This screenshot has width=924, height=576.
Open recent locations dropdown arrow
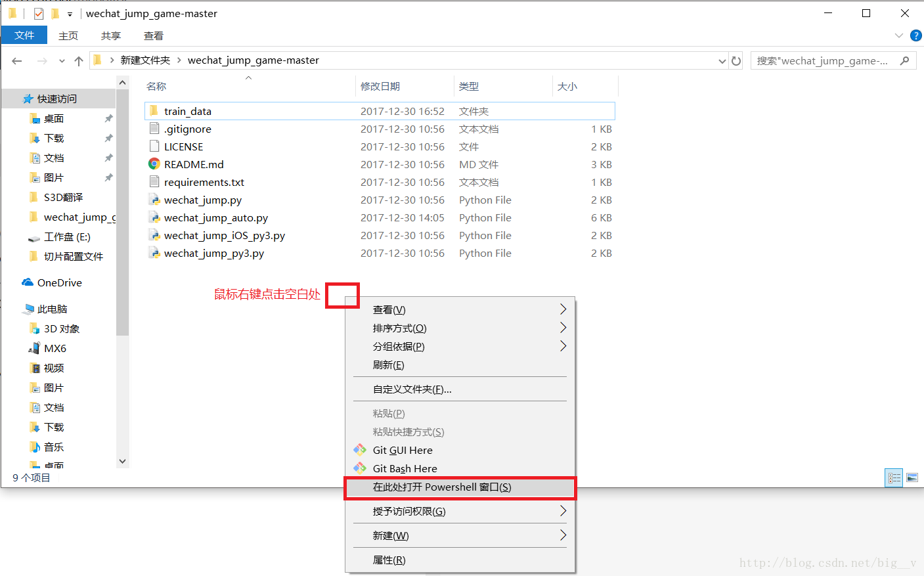click(62, 61)
